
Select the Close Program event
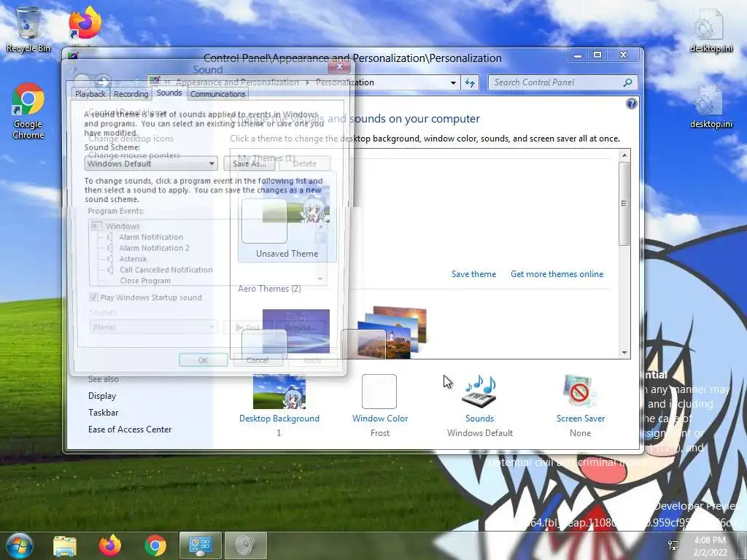(145, 281)
